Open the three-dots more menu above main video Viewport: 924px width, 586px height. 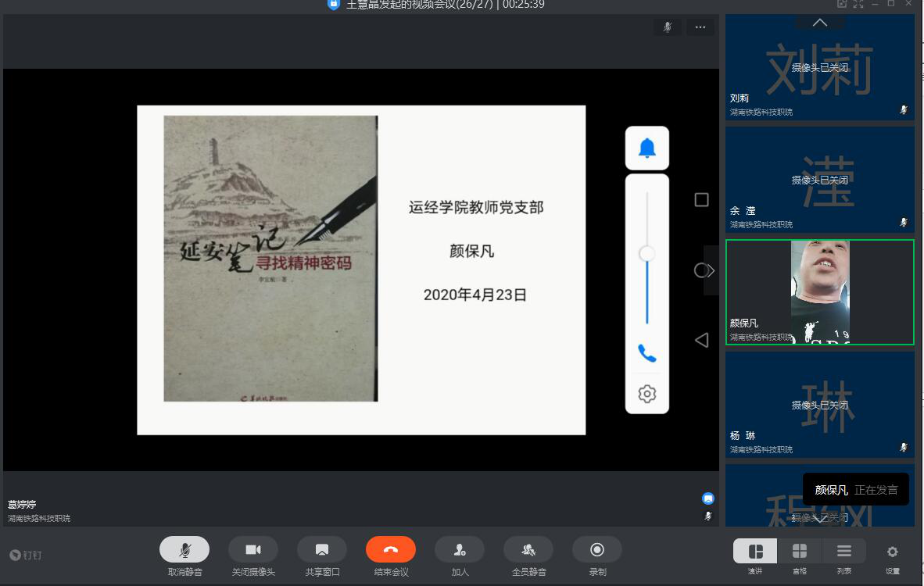coord(700,27)
